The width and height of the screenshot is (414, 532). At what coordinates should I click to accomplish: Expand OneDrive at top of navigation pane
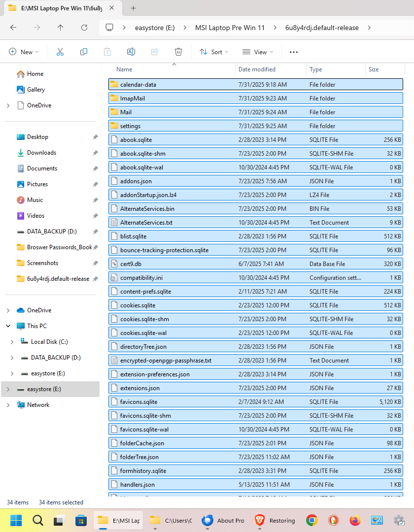click(8, 105)
